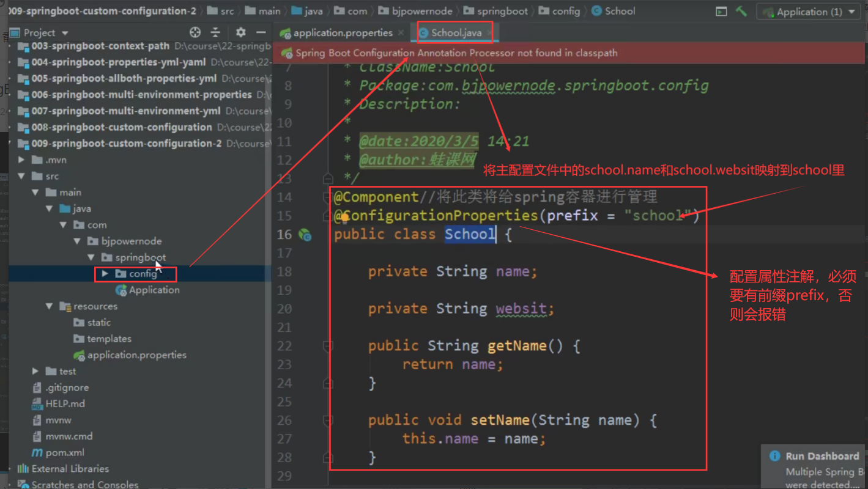Select External Libraries node
This screenshot has width=868, height=489.
point(64,469)
